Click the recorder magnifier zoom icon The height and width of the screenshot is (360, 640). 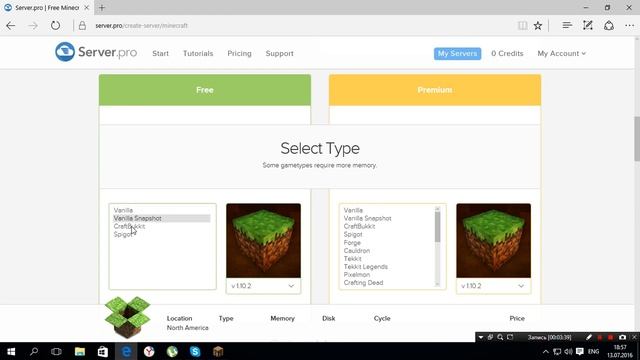coord(500,337)
